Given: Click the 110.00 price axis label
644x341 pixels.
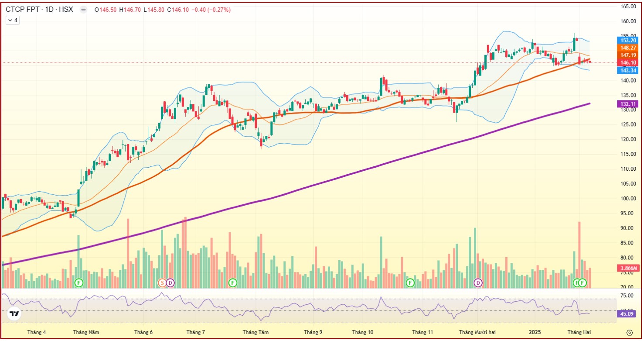Looking at the screenshot, I should (x=629, y=169).
